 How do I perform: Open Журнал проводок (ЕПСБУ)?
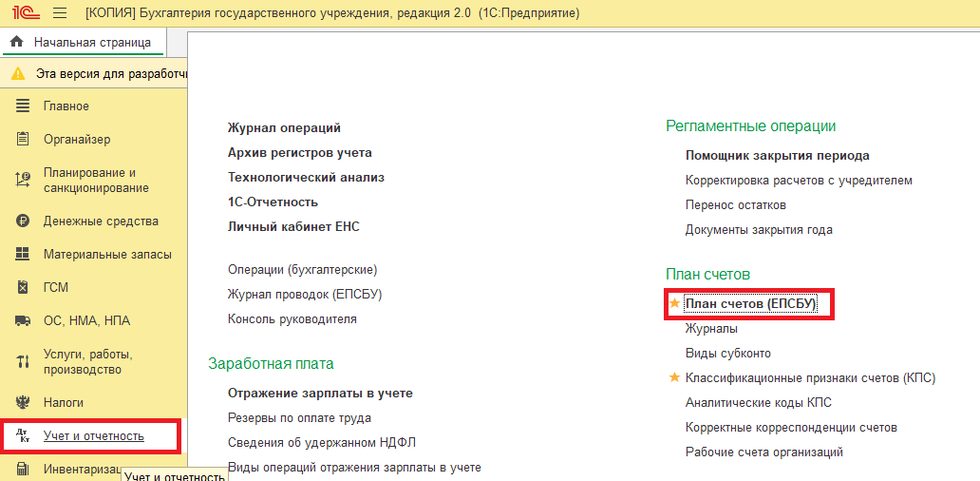point(305,294)
